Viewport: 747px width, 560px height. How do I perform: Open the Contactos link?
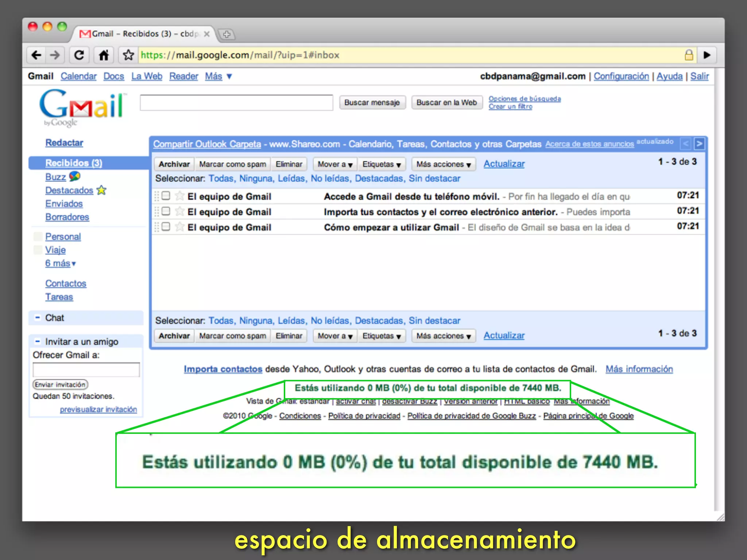pos(66,283)
